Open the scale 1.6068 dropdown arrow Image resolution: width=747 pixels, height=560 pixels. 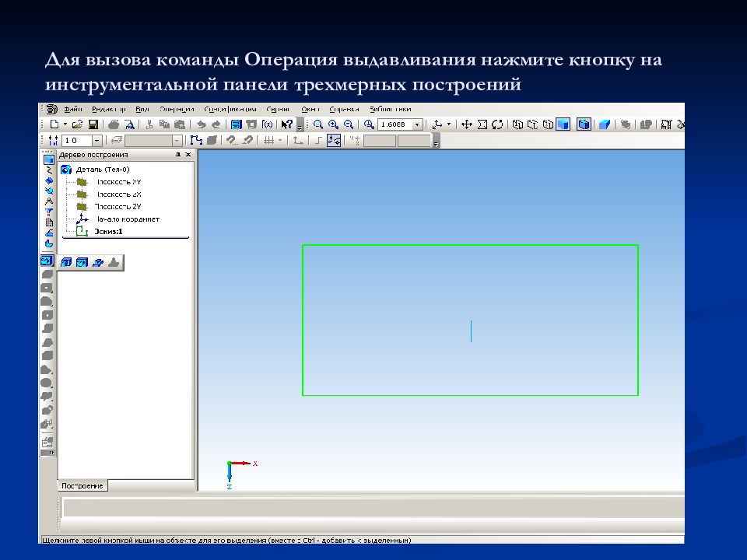(417, 124)
